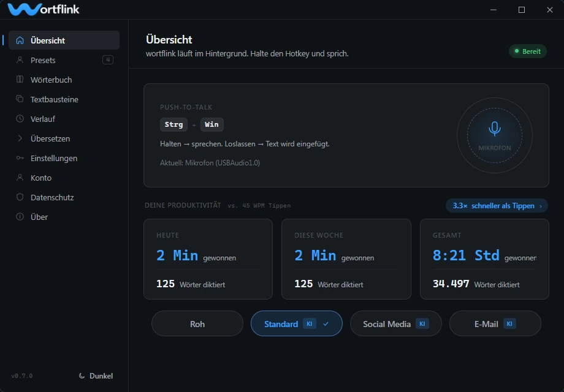This screenshot has height=392, width=564.
Task: Open Textbausteine in the sidebar
Action: (64, 99)
